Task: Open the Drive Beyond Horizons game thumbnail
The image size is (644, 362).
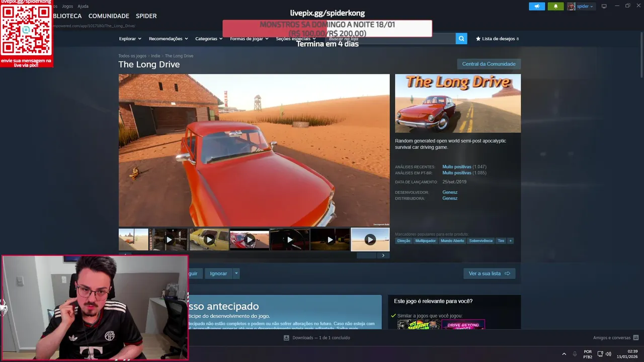Action: pyautogui.click(x=463, y=325)
